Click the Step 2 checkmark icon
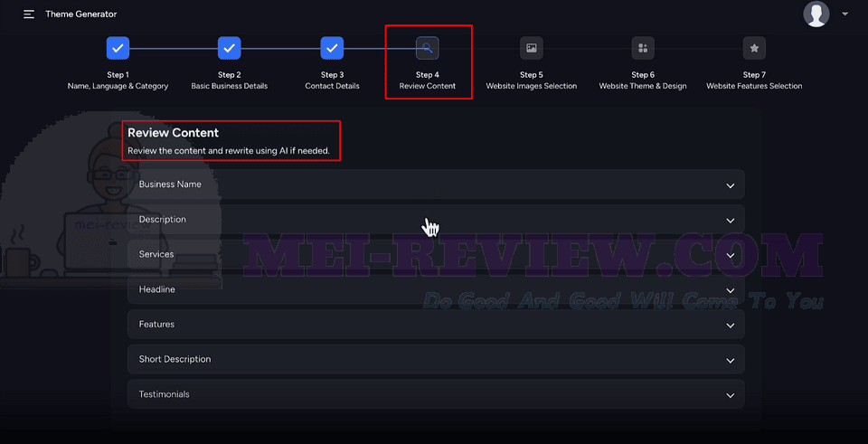Image resolution: width=868 pixels, height=444 pixels. [229, 48]
